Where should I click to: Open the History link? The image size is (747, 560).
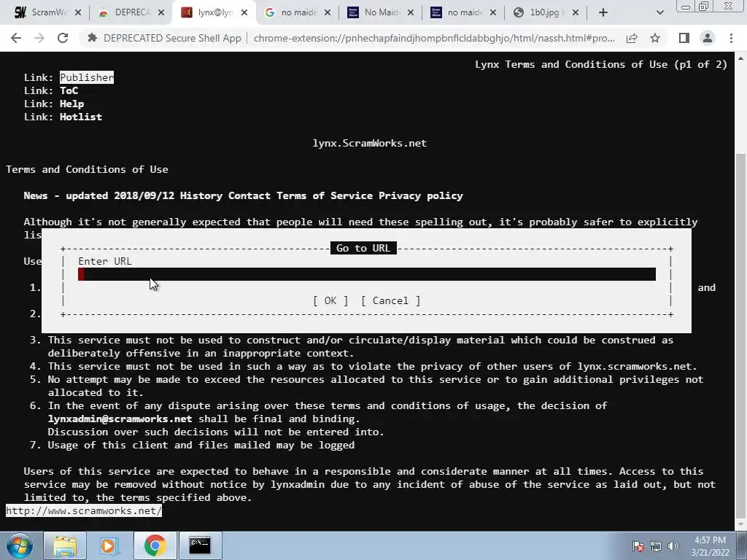coord(201,195)
